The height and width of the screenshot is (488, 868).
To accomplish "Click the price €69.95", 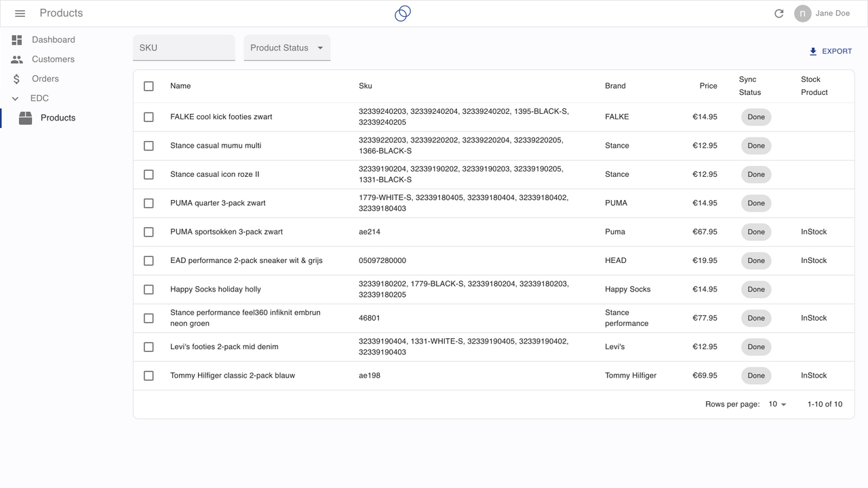I will (705, 375).
